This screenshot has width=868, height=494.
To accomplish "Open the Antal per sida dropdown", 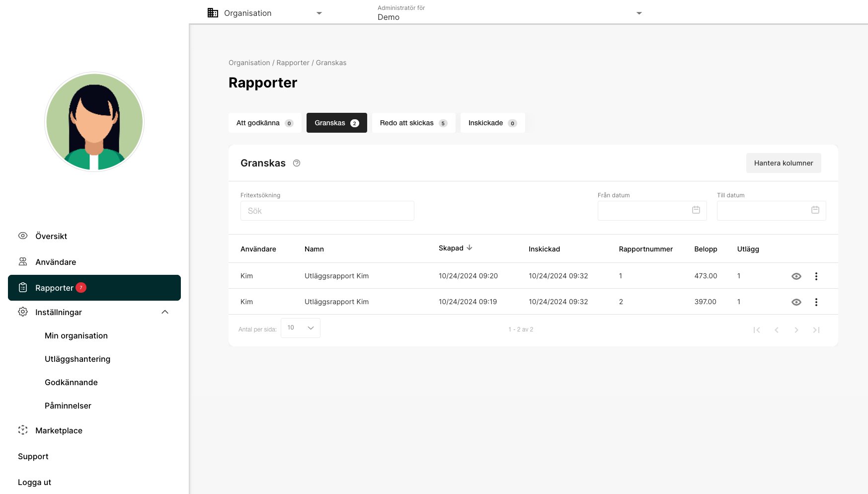I will 301,328.
